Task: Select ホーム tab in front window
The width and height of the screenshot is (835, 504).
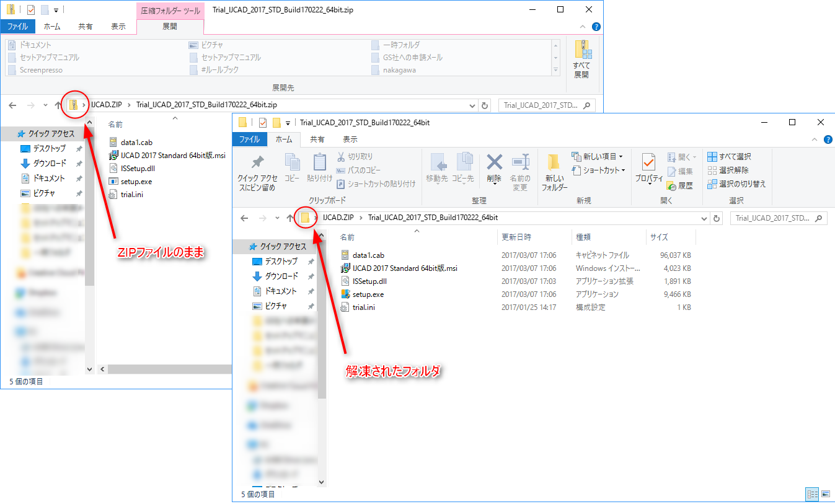Action: point(284,139)
